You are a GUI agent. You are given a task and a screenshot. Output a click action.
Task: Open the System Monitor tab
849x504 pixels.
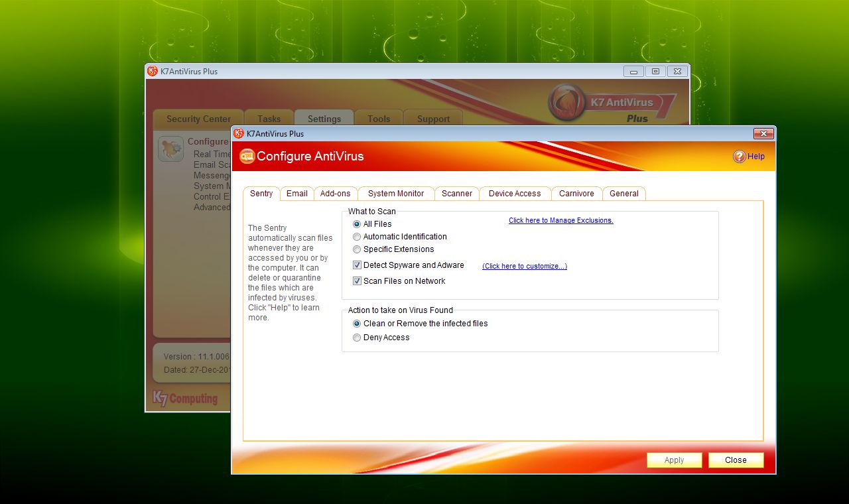396,194
